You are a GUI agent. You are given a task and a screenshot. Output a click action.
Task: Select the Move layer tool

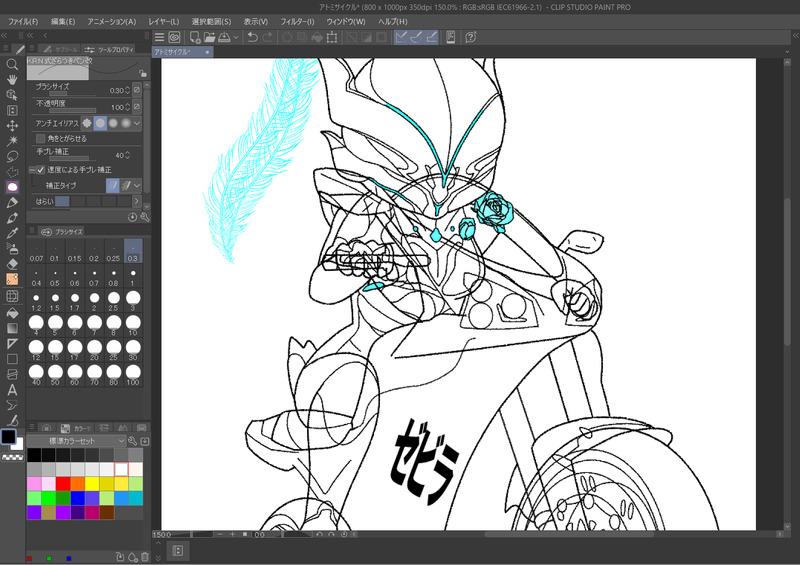tap(12, 126)
